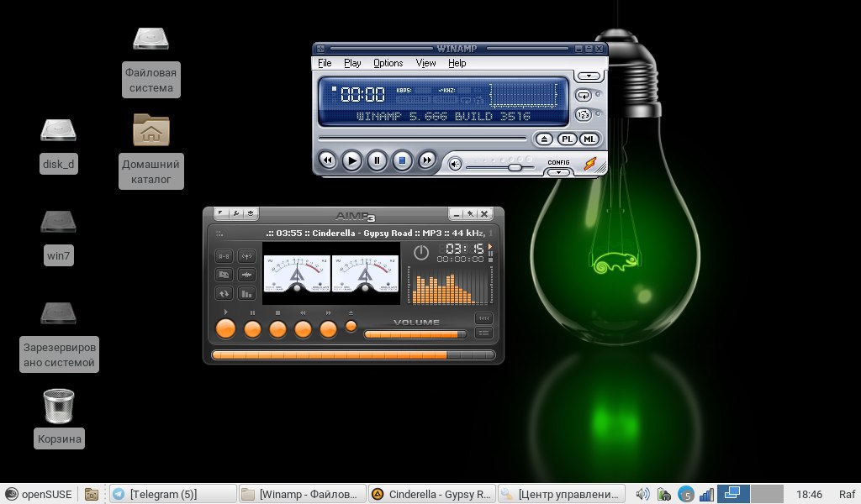Viewport: 861px width, 504px height.
Task: Click Winamp's Stop button
Action: pyautogui.click(x=402, y=160)
